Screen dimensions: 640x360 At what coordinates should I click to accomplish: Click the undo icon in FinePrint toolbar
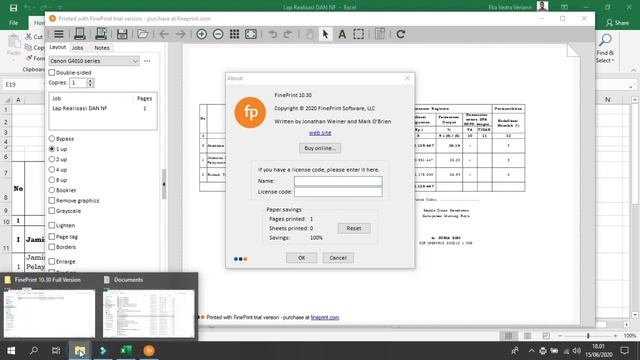(272, 34)
